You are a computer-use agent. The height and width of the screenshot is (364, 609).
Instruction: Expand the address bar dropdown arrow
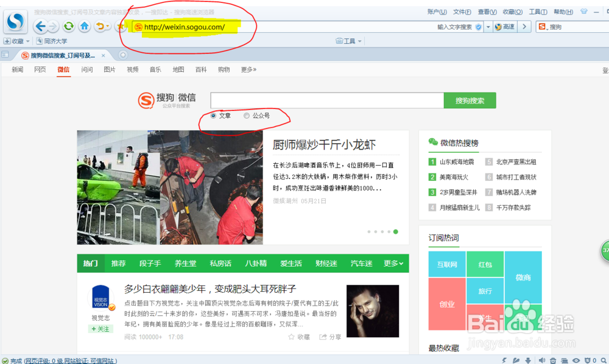tap(488, 27)
